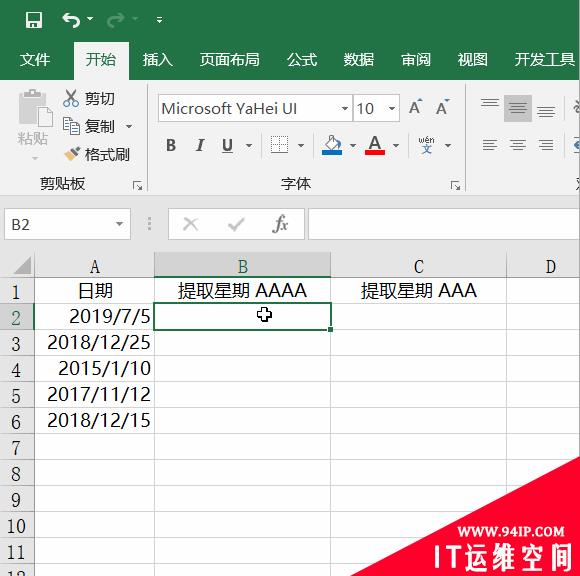The image size is (580, 576).
Task: Click the Save icon in quick access toolbar
Action: (34, 20)
